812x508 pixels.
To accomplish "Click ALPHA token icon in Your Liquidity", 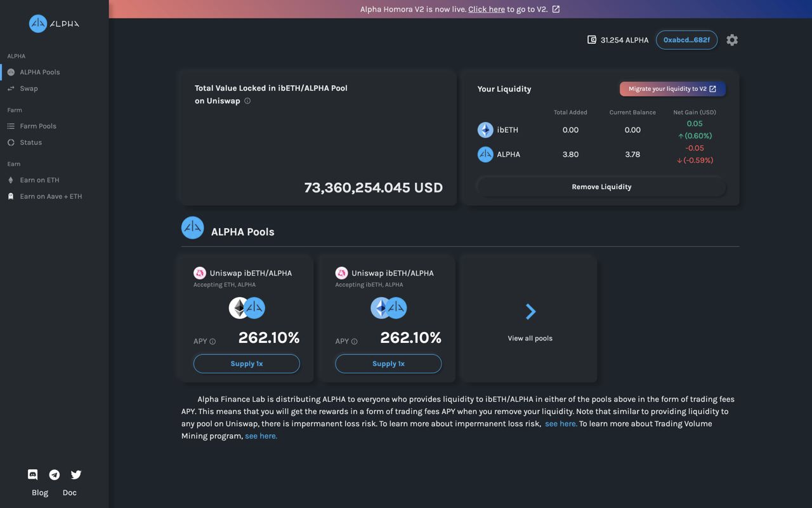I will tap(485, 154).
